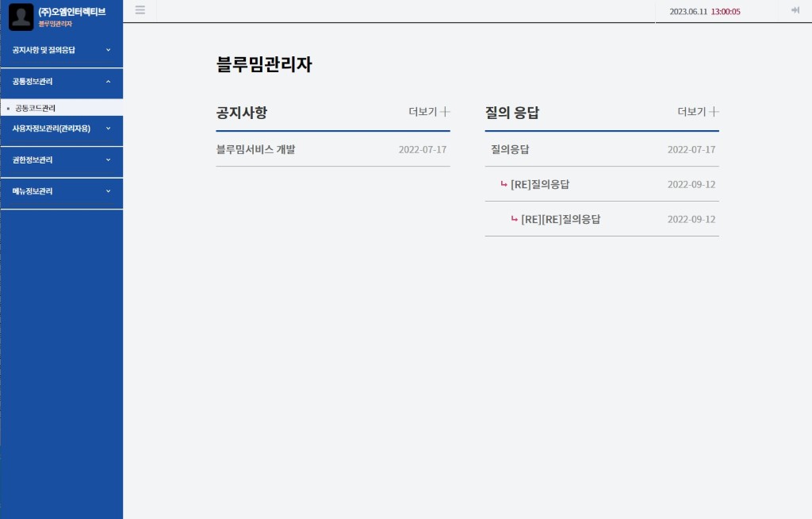Click the reply arrow icon before [RE]질의응답
This screenshot has width=812, height=519.
point(504,184)
